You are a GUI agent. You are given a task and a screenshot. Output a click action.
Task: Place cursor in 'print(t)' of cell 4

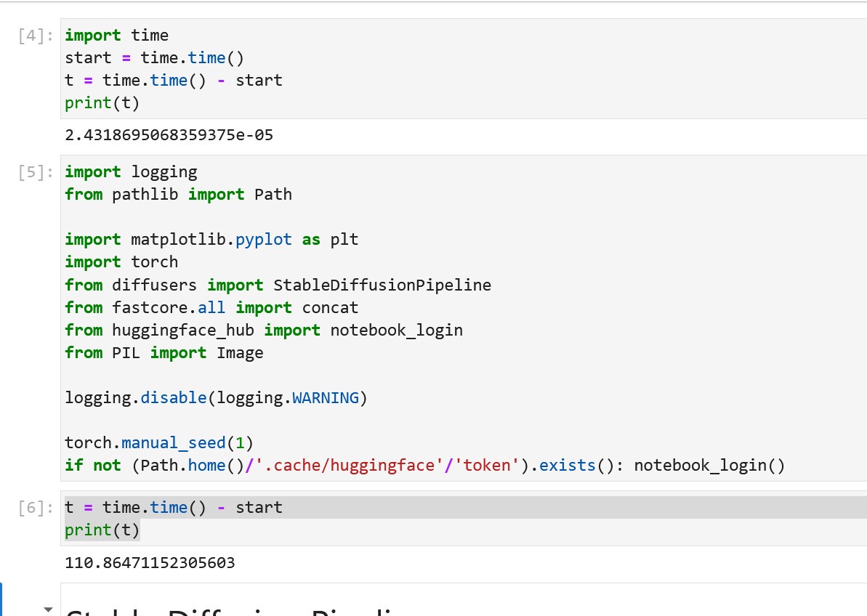(102, 103)
